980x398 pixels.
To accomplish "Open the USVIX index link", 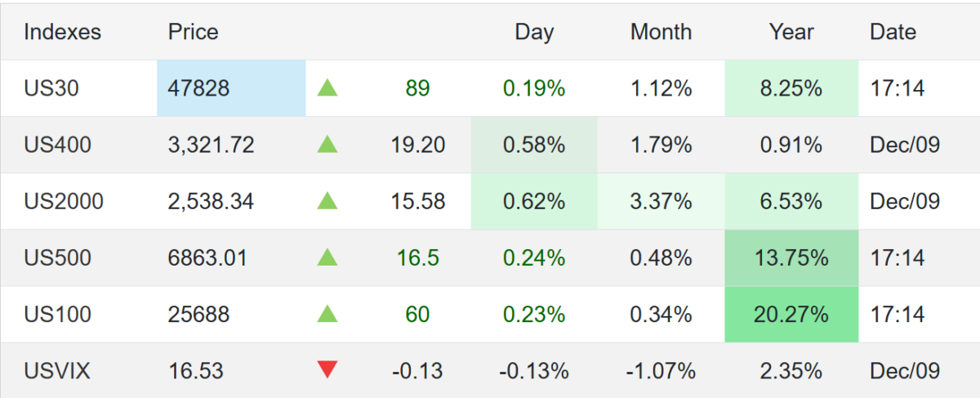I will coord(57,371).
